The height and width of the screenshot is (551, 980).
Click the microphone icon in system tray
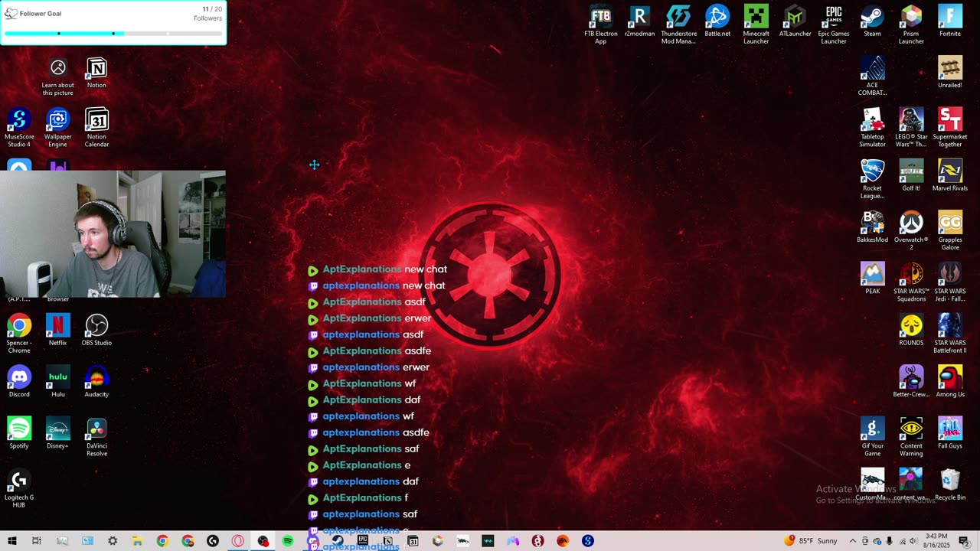(889, 541)
